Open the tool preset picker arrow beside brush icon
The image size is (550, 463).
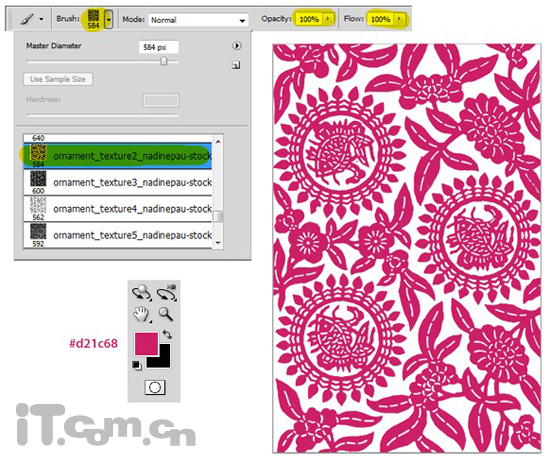[41, 19]
